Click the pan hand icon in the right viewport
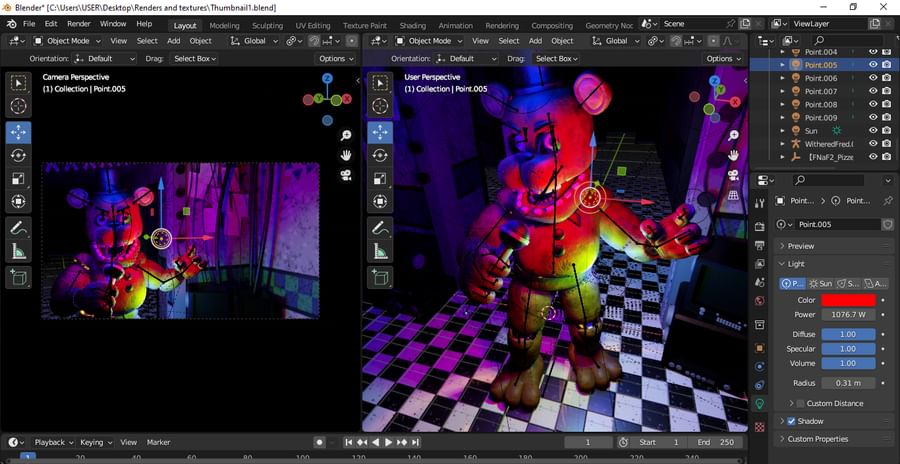The width and height of the screenshot is (900, 464). tap(734, 155)
